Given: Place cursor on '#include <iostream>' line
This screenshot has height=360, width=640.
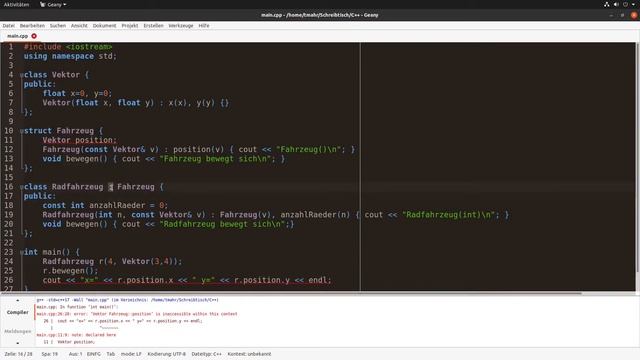Looking at the screenshot, I should click(68, 47).
